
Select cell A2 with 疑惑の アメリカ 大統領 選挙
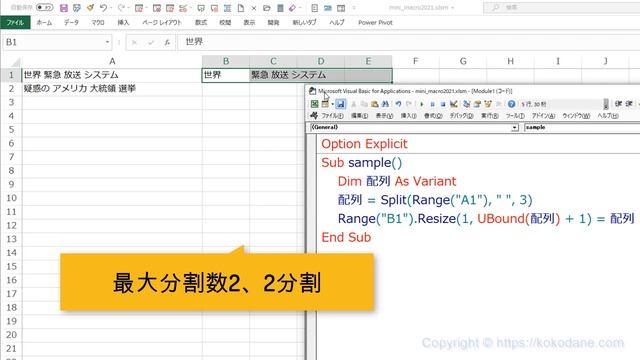coord(112,89)
